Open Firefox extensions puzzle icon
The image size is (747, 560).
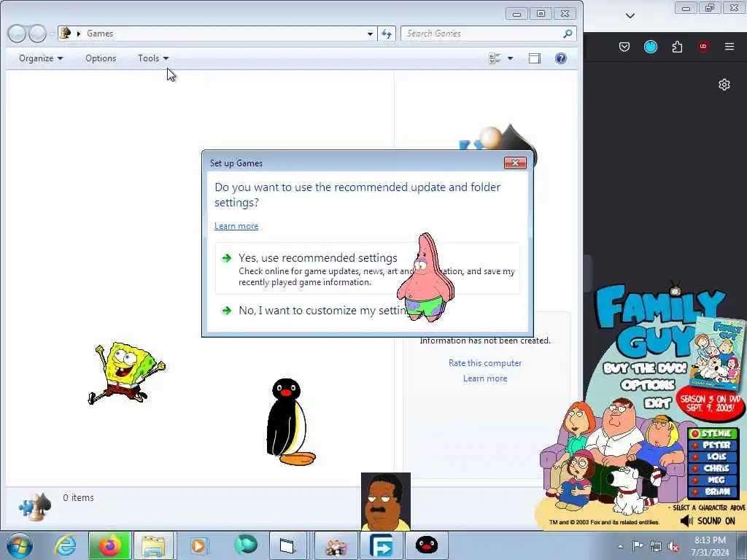pyautogui.click(x=677, y=47)
